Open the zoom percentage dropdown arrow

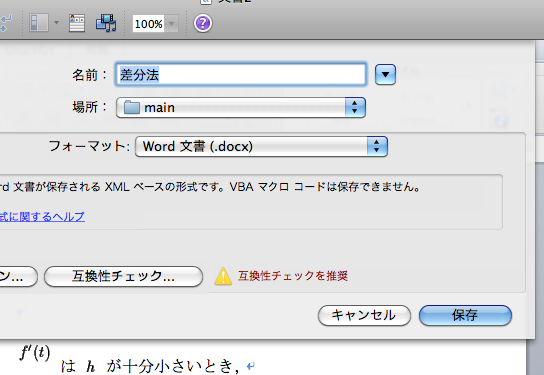coord(171,24)
